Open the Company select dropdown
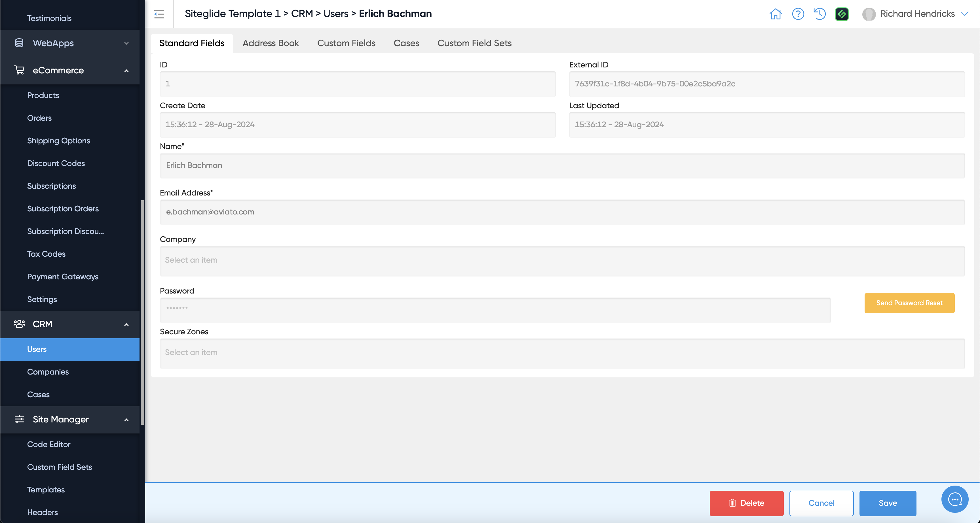 562,261
